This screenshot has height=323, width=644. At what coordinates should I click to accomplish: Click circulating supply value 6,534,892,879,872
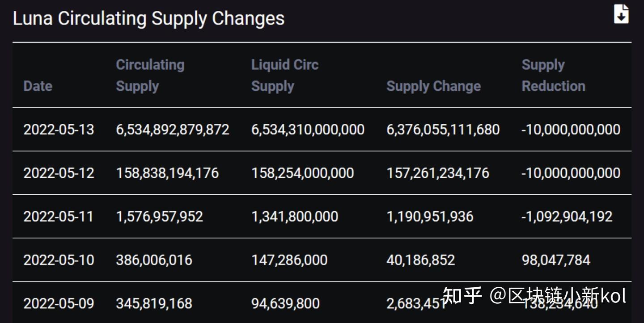[x=173, y=130]
